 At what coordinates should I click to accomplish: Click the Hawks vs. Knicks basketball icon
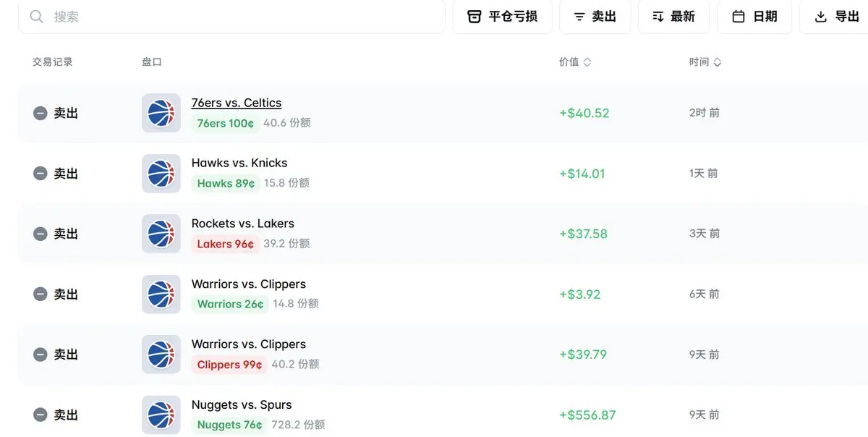click(x=161, y=174)
